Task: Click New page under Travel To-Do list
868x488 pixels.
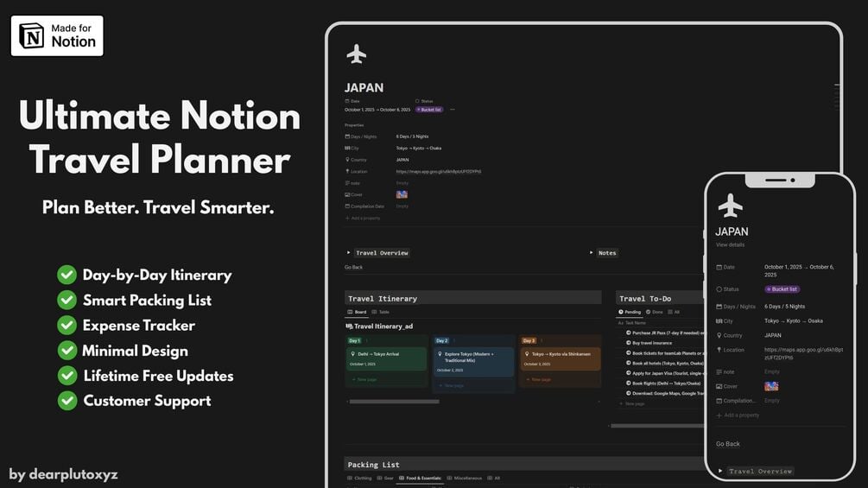Action: (631, 404)
